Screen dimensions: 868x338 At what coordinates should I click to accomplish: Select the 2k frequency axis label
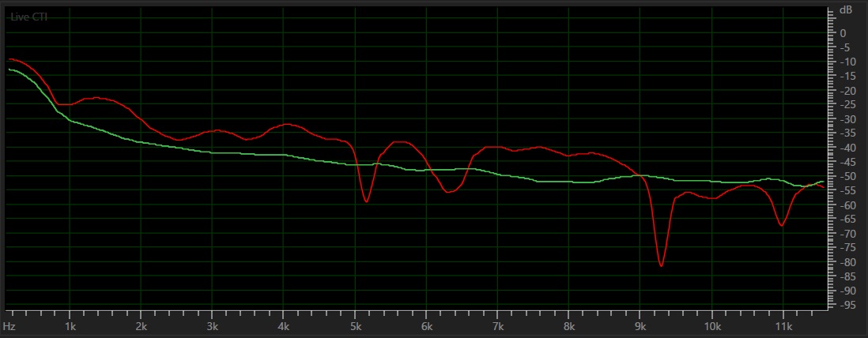142,325
